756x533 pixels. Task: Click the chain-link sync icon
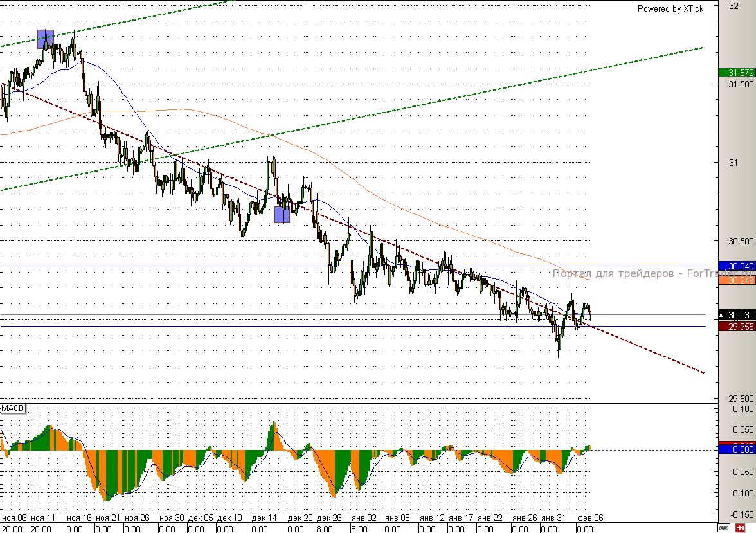click(725, 528)
